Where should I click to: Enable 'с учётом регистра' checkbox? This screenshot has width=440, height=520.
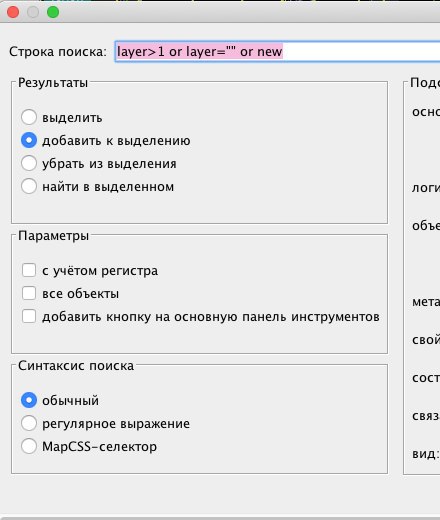[x=29, y=270]
